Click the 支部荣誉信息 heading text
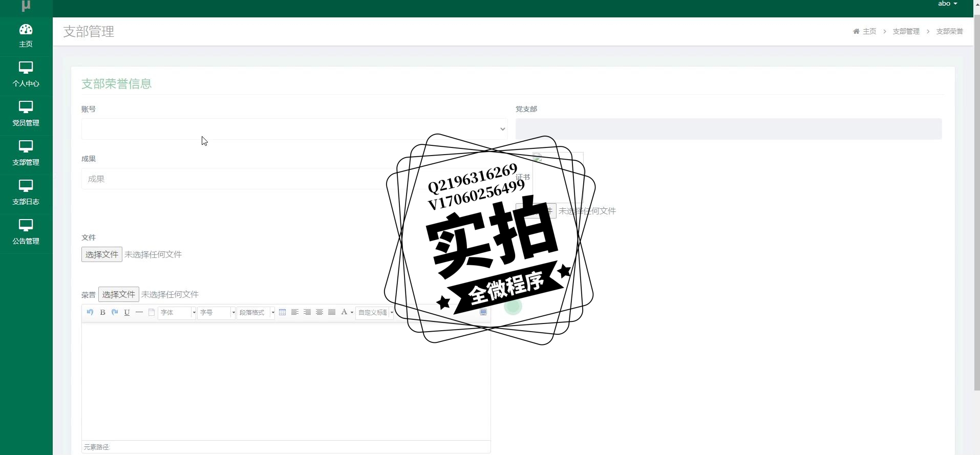Screen dimensions: 980x455 (x=117, y=84)
